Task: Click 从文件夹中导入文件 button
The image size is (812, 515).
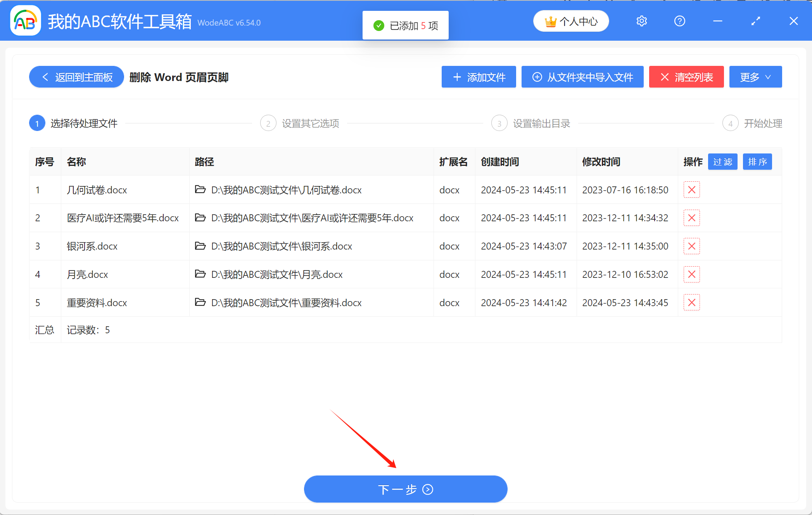Action: pos(582,77)
